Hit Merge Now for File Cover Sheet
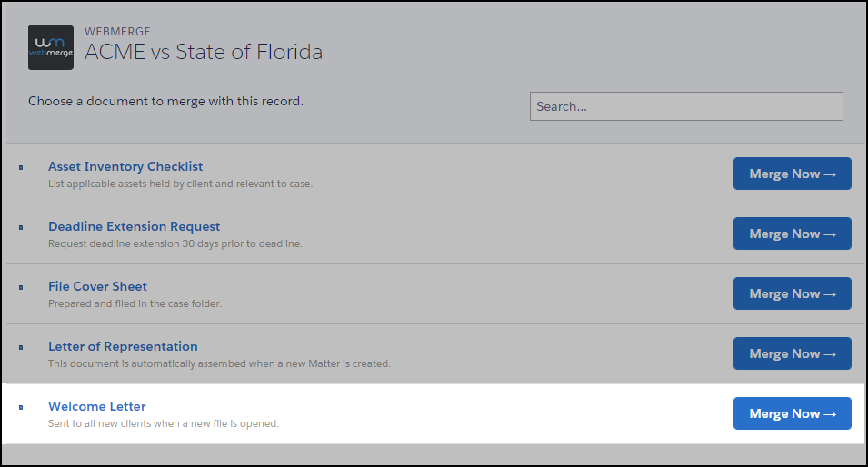The image size is (868, 467). tap(792, 293)
